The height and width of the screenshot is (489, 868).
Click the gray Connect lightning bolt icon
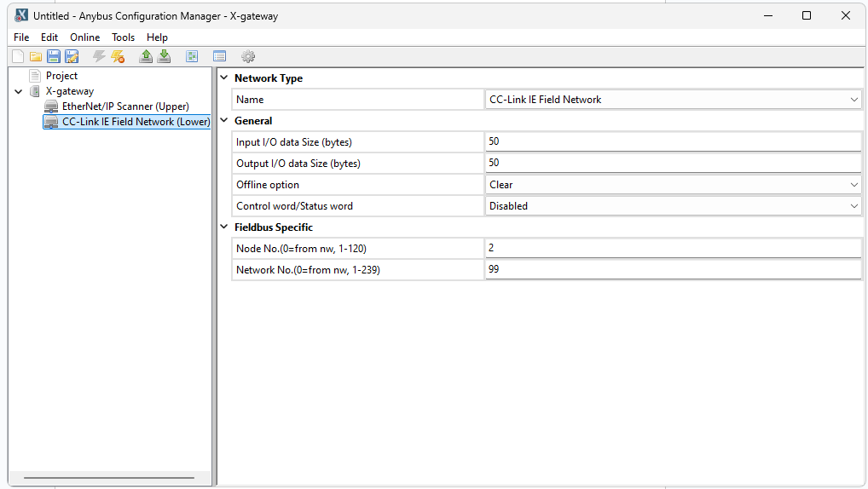99,56
